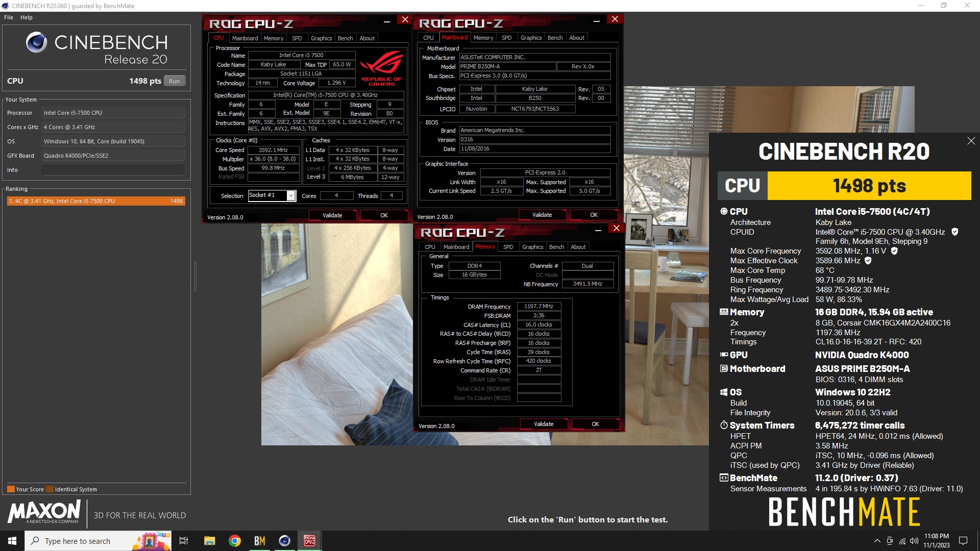980x551 pixels.
Task: Switch to Cinebench from the taskbar
Action: tap(284, 541)
